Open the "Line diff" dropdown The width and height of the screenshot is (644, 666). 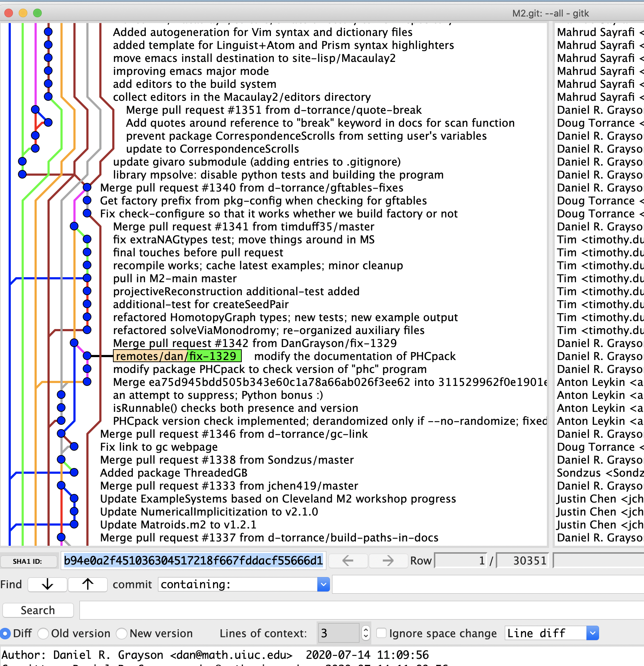[592, 633]
